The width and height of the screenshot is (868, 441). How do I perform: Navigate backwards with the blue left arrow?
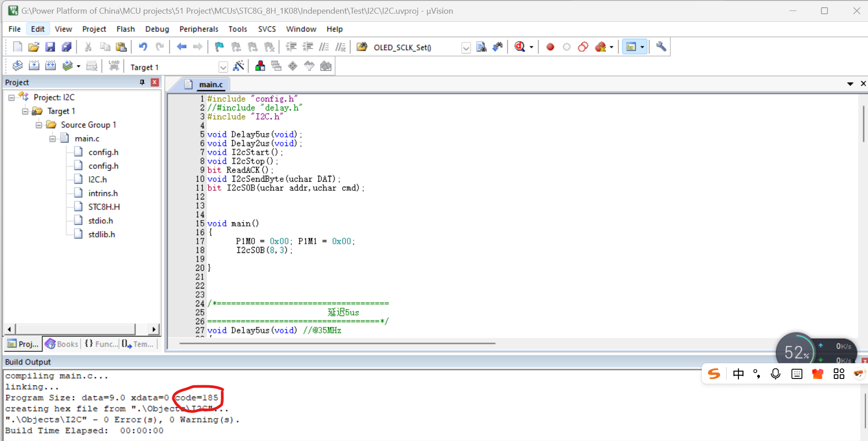point(182,47)
